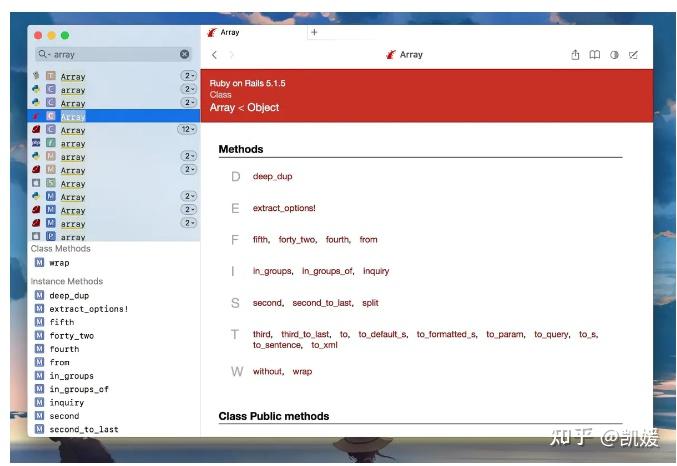Viewport: 677px width, 466px height.
Task: Focus the search field containing 'array'
Action: click(x=113, y=54)
